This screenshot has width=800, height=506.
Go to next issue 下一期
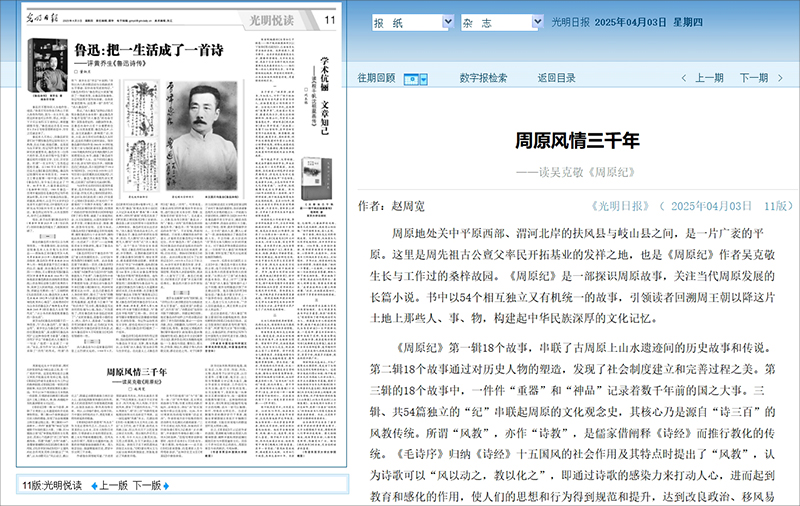tap(754, 78)
